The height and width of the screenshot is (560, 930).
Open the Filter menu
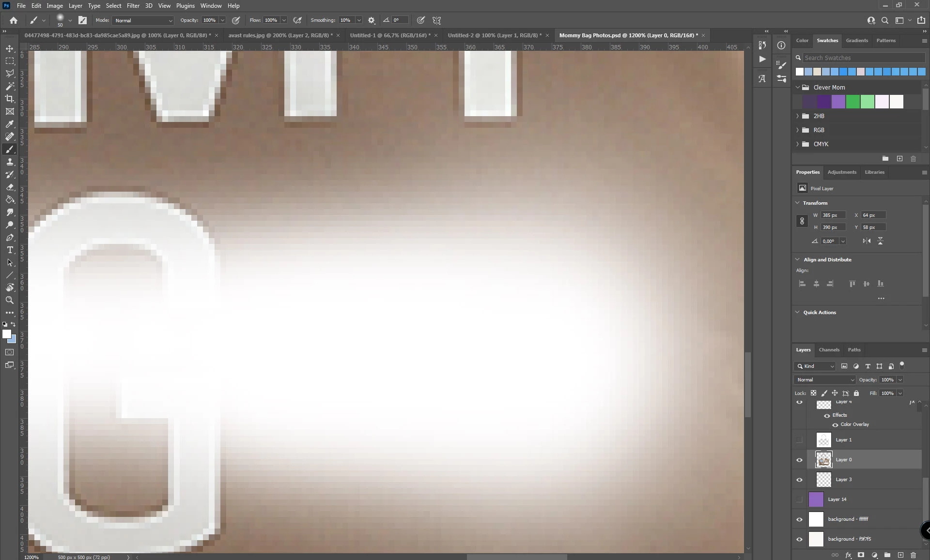(x=133, y=6)
